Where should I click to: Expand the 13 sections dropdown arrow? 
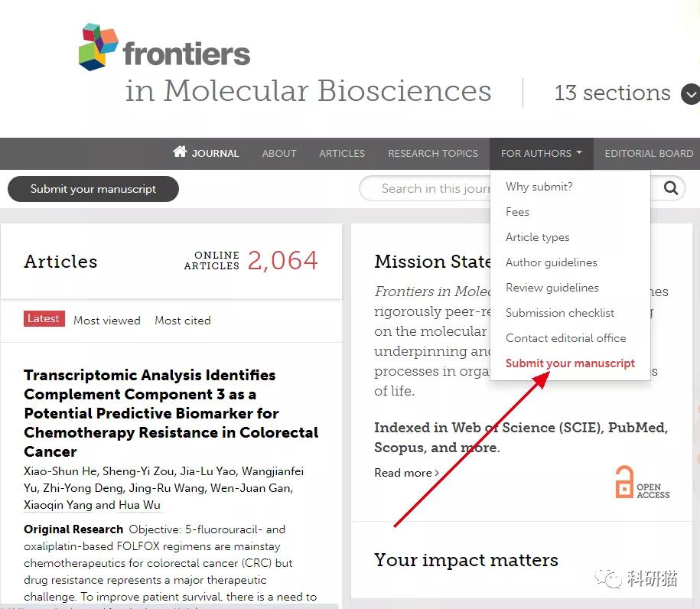690,94
